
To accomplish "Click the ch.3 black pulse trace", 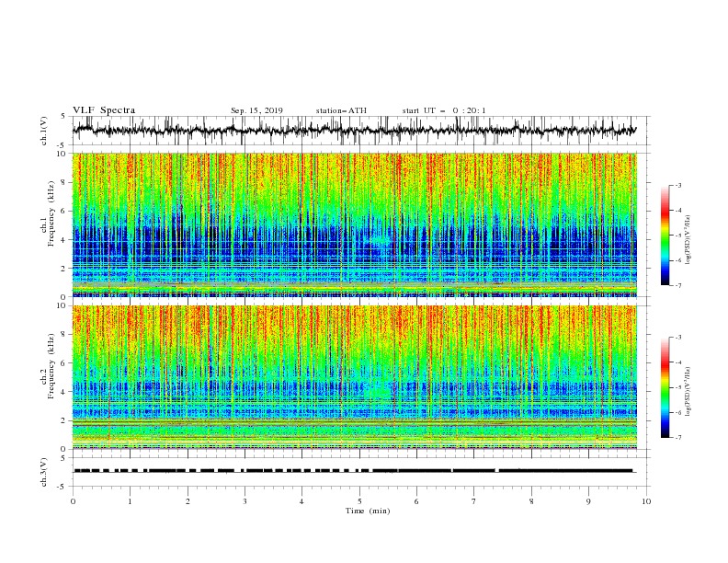I will pyautogui.click(x=355, y=471).
